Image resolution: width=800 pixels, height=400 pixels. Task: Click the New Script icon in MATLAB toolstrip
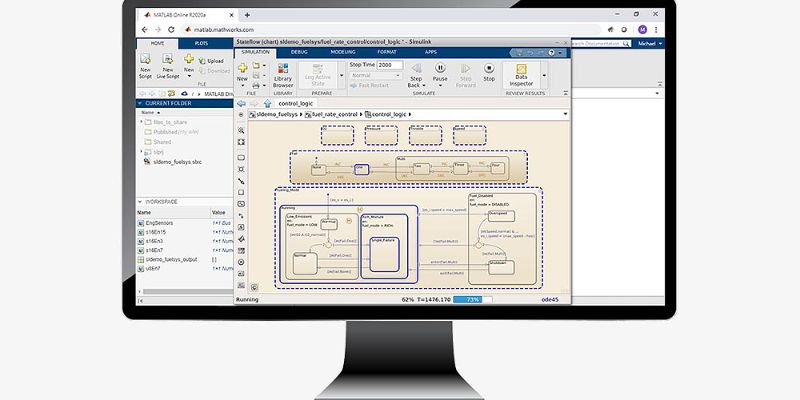pyautogui.click(x=145, y=59)
